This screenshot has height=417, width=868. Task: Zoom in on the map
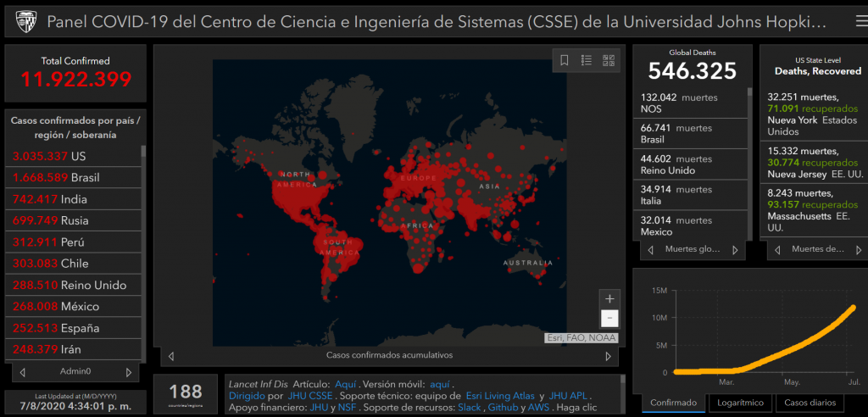609,299
